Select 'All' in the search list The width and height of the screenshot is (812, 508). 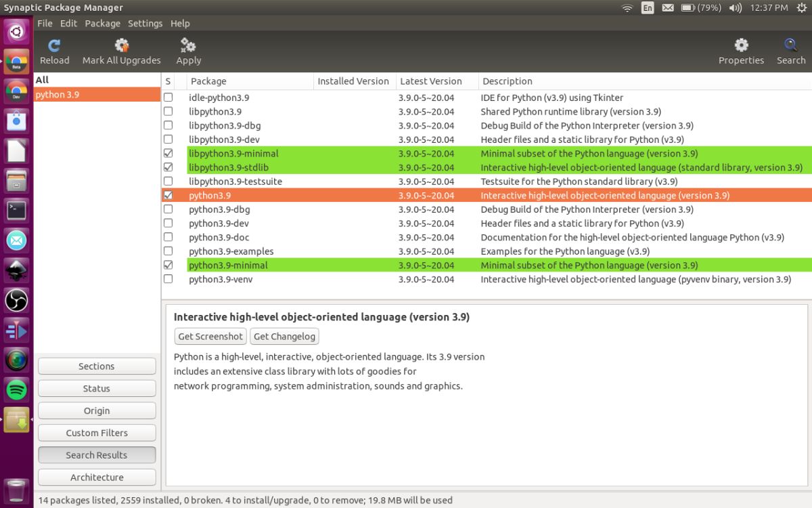[97, 80]
